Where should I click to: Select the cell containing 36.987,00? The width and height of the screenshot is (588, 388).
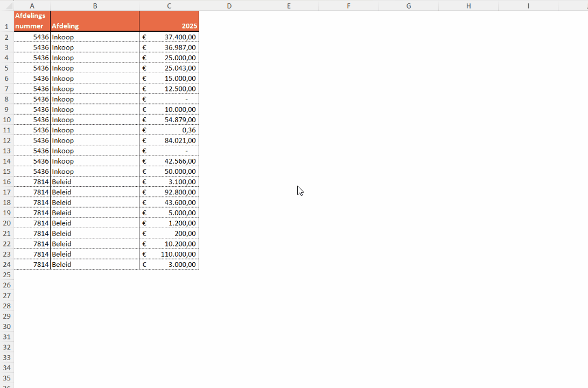point(169,47)
